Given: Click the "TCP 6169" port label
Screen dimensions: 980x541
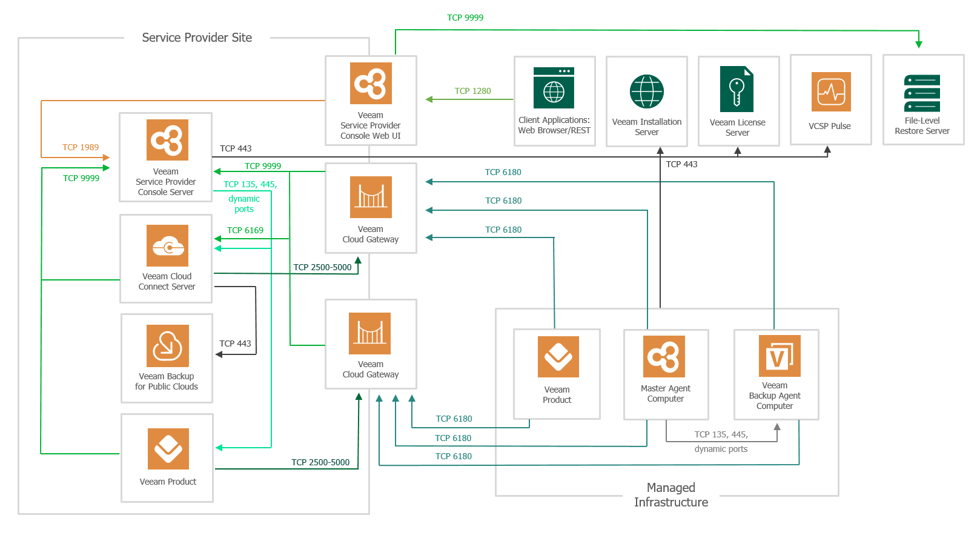Looking at the screenshot, I should pyautogui.click(x=245, y=230).
